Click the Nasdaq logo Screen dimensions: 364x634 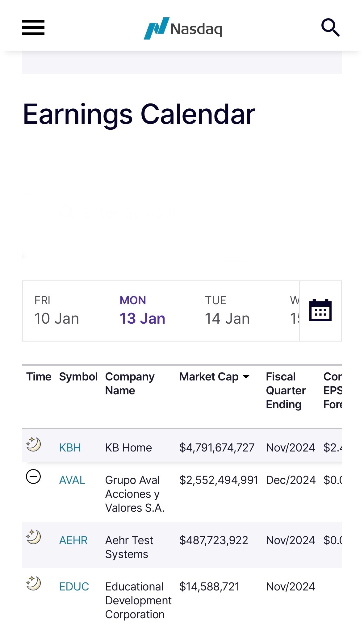pyautogui.click(x=183, y=28)
